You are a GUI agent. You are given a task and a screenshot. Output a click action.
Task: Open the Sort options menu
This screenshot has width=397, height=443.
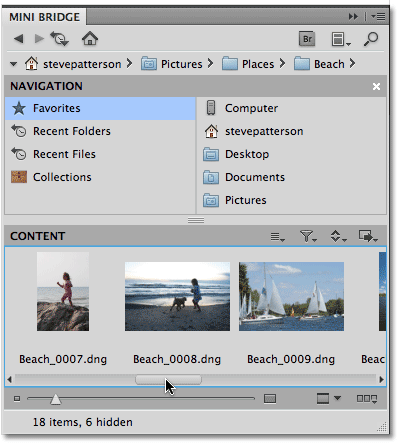[338, 236]
